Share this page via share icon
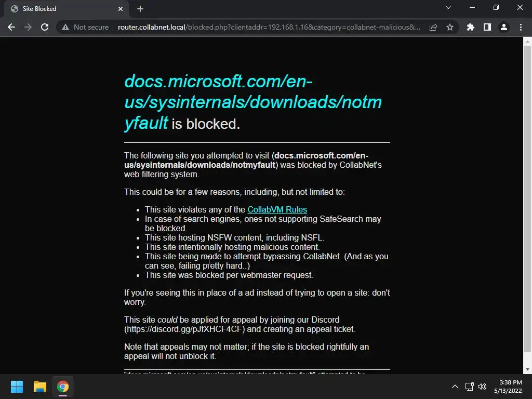 pos(433,27)
